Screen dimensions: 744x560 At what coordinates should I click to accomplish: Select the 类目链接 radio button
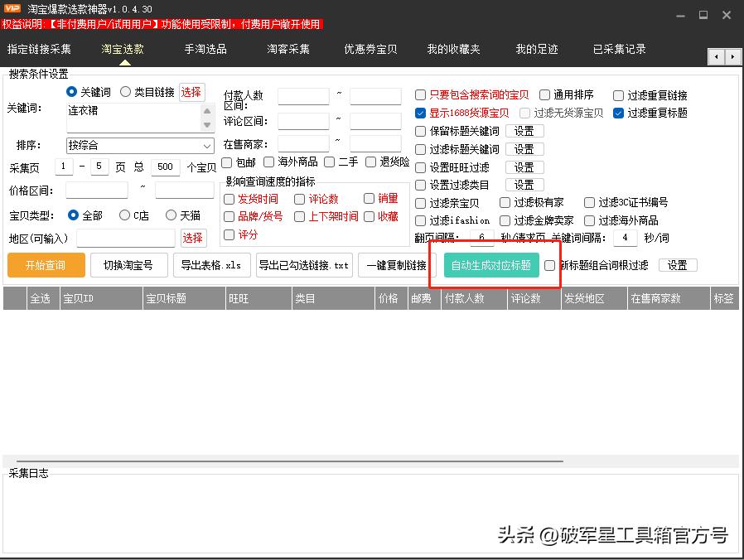[x=126, y=92]
